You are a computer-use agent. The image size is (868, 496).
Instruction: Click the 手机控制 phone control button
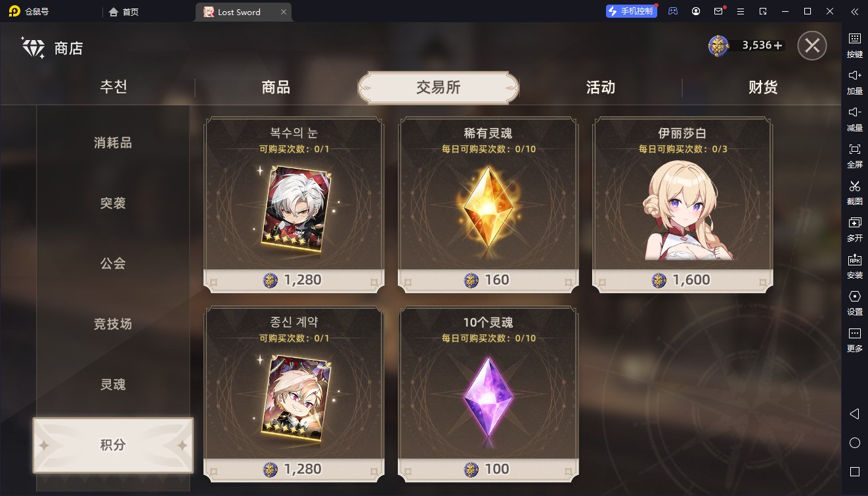tap(632, 11)
